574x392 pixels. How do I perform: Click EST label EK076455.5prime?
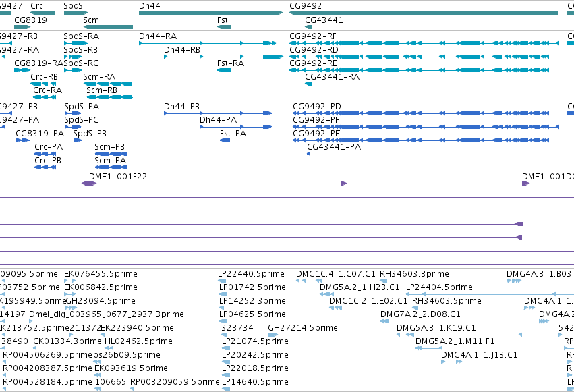[x=101, y=274]
